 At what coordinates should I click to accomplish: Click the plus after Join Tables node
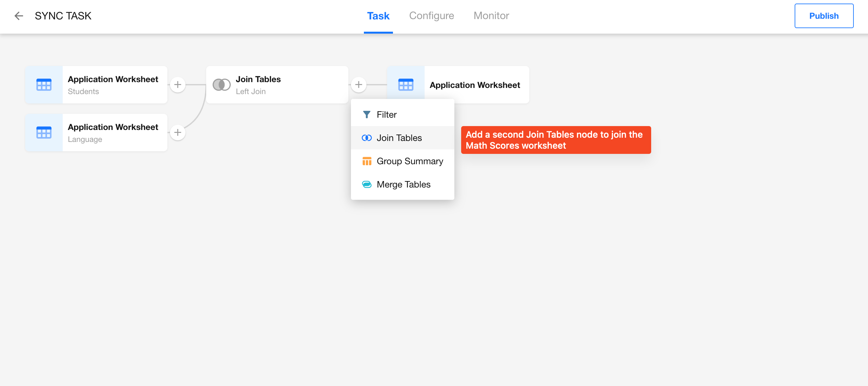pyautogui.click(x=358, y=85)
